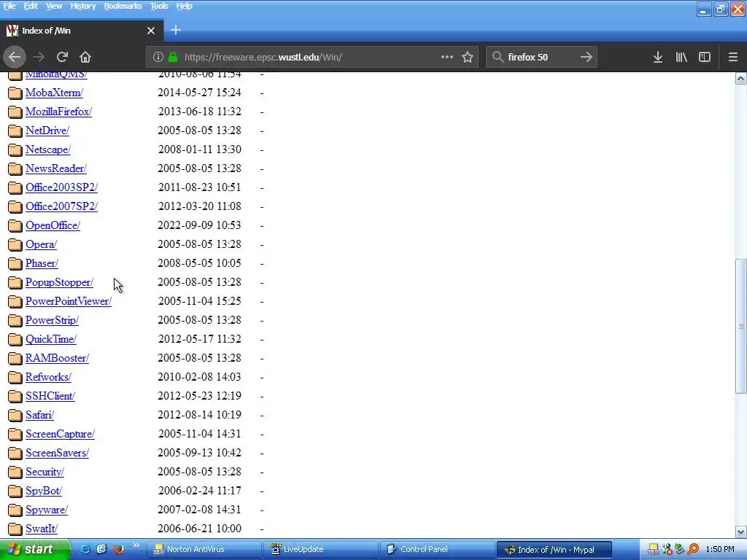Switch to Control Panel taskbar window

438,549
